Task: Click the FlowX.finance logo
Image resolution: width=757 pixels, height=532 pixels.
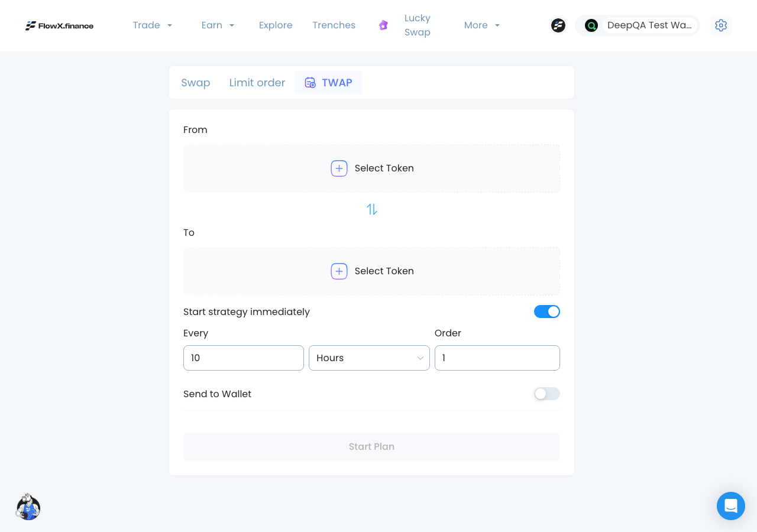Action: (x=59, y=25)
